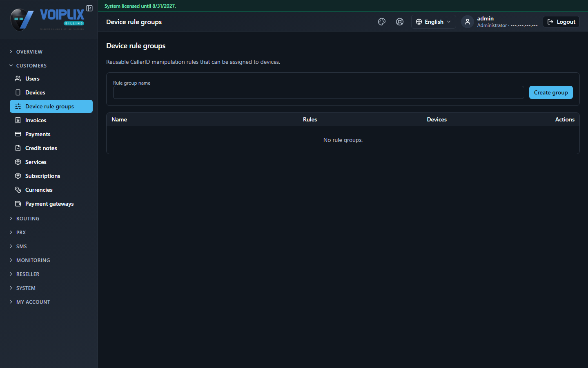Click the Name column header
588x368 pixels.
click(119, 119)
